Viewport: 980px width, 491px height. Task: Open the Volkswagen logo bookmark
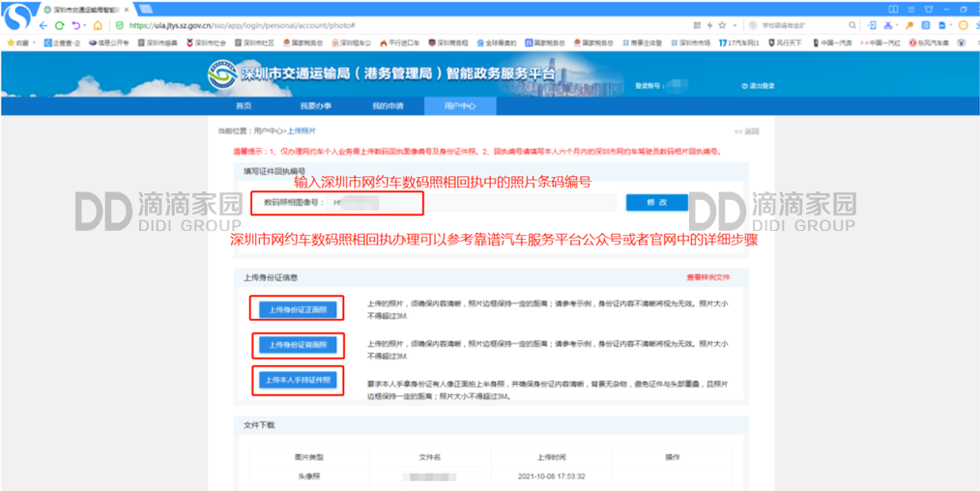(x=961, y=43)
